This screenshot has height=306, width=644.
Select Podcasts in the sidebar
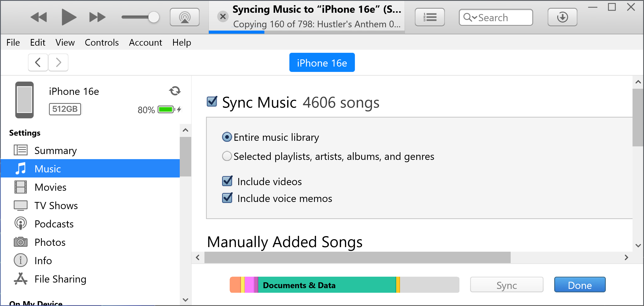click(x=90, y=224)
